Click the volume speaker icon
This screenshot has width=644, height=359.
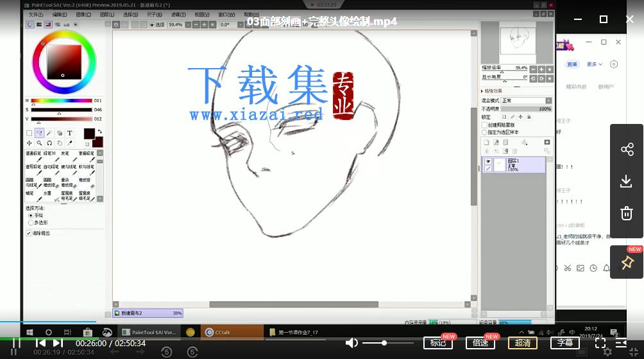352,342
